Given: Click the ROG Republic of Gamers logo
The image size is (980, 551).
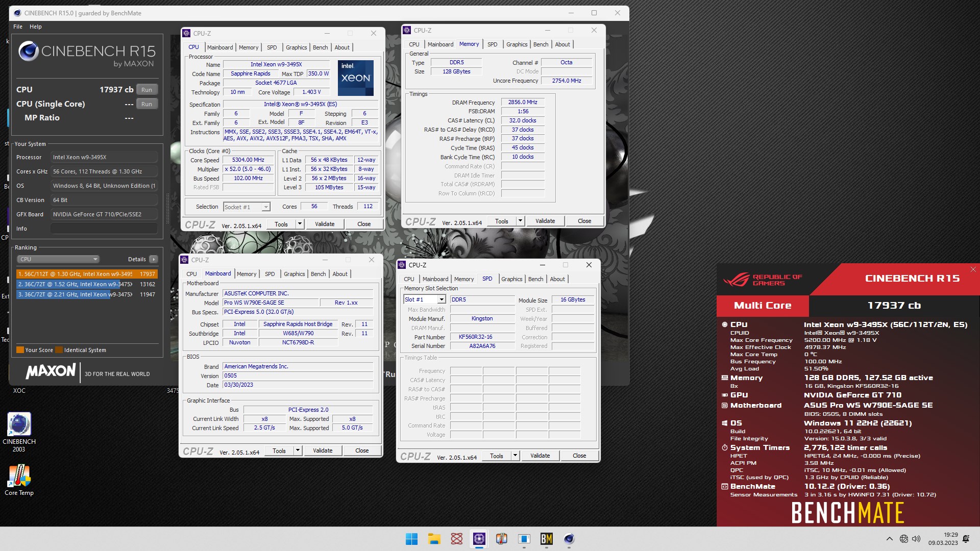Looking at the screenshot, I should pos(763,280).
